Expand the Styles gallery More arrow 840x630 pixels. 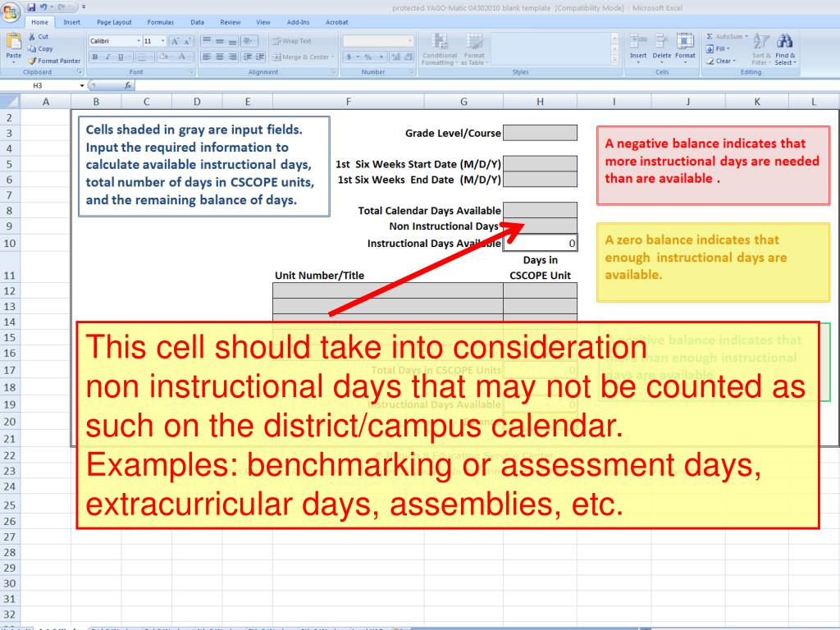tap(614, 60)
